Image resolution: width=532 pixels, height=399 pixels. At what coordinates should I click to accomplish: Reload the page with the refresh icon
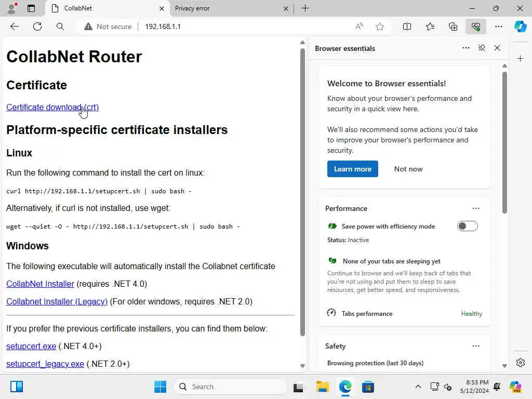[37, 26]
